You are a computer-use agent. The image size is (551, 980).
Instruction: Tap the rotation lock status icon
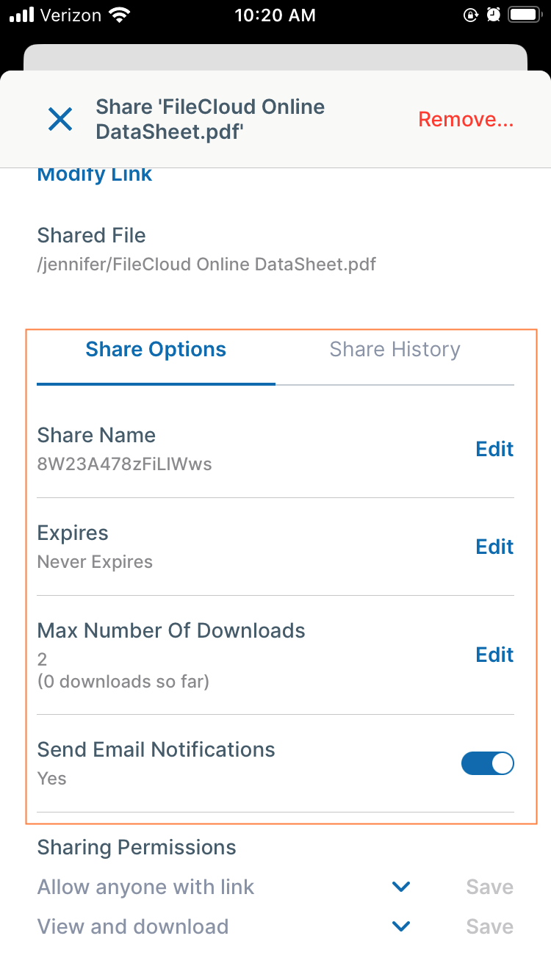tap(471, 15)
